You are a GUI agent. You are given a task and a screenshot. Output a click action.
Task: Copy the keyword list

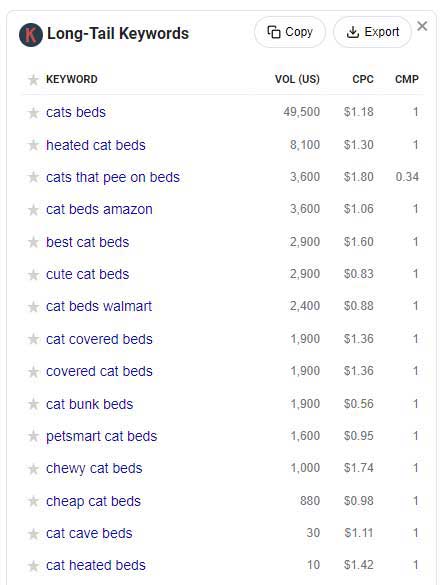point(290,32)
